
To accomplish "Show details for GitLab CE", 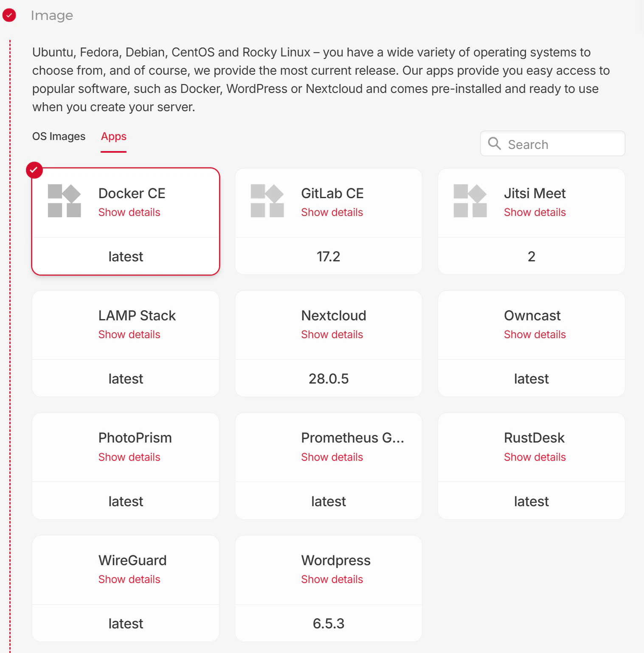I will click(332, 212).
